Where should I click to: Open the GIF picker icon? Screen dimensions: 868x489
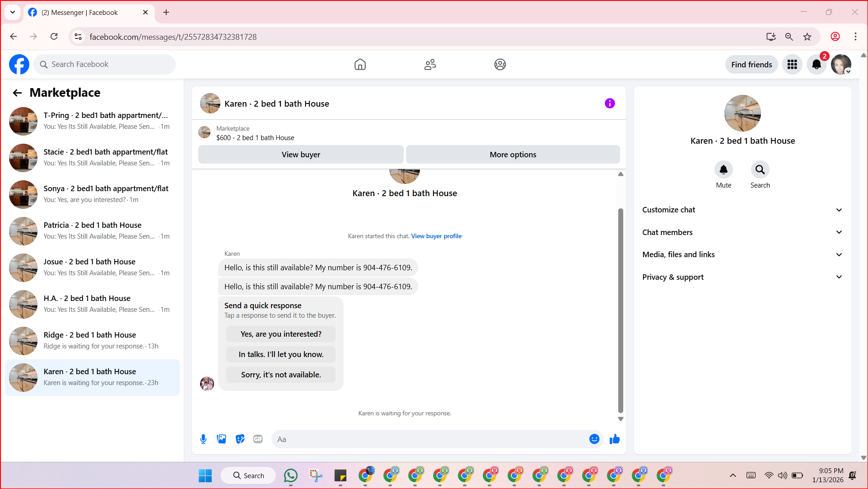258,439
